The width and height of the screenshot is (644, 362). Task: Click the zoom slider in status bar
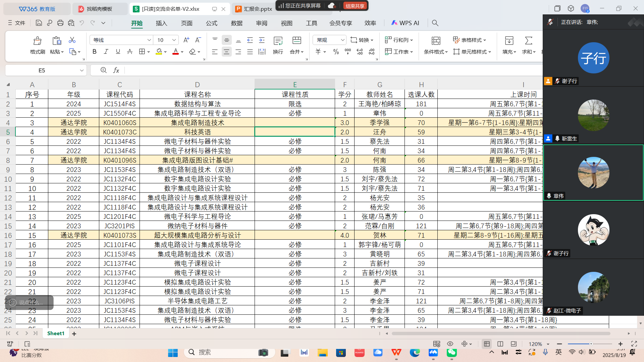pyautogui.click(x=591, y=344)
